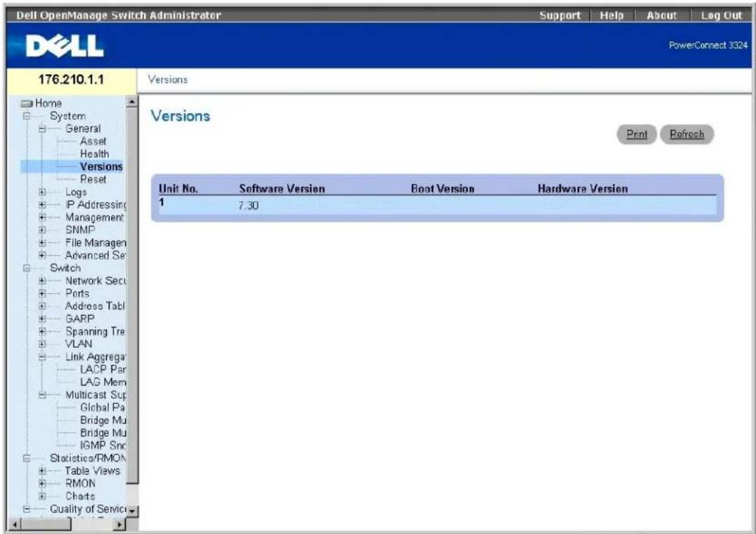Collapse the General tree node
This screenshot has width=756, height=534.
click(x=42, y=129)
